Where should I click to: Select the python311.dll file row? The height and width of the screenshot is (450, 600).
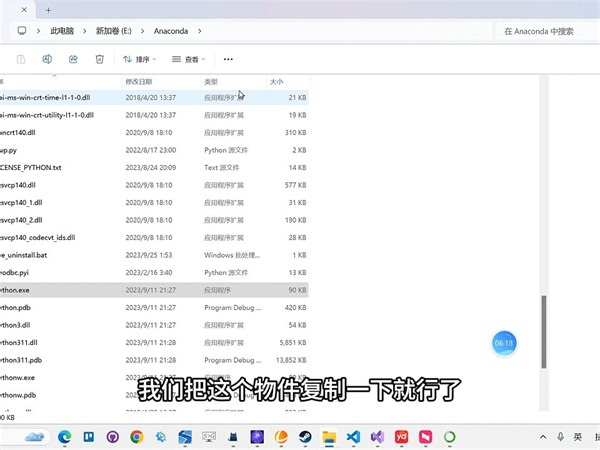pyautogui.click(x=154, y=342)
